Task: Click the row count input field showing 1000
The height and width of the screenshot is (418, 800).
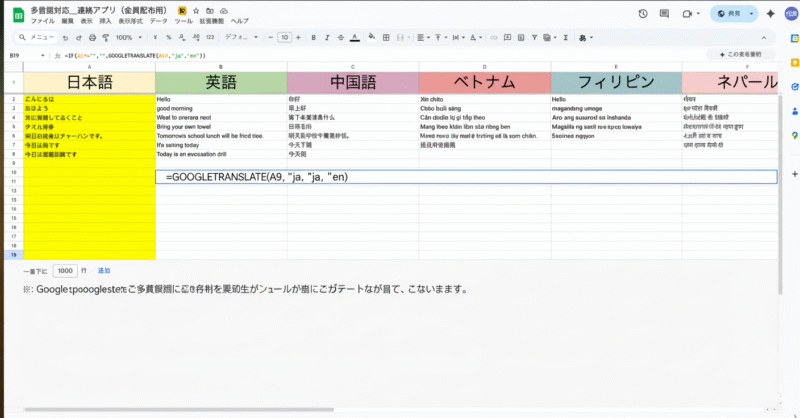Action: 65,271
